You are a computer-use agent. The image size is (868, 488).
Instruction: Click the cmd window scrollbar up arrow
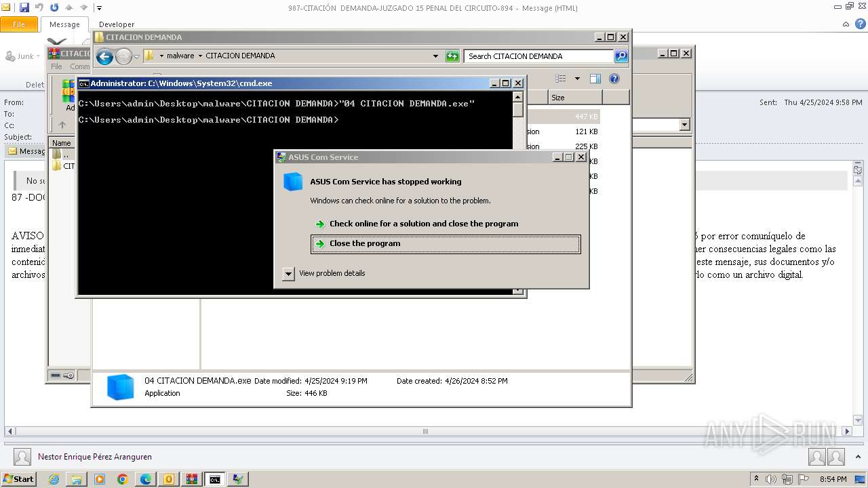click(x=518, y=97)
